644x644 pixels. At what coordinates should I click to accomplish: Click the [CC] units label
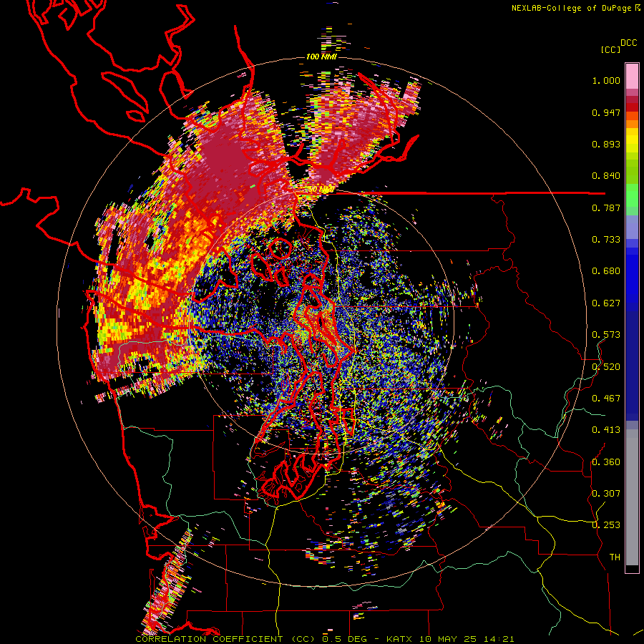[611, 49]
